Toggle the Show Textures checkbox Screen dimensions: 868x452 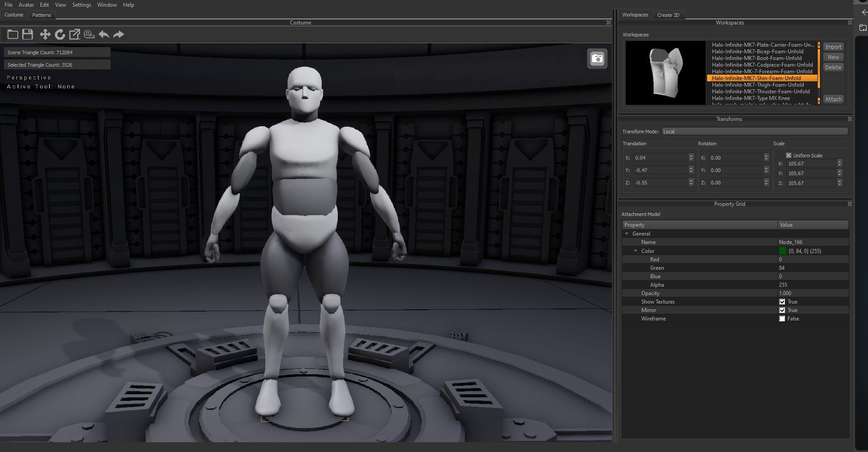[x=782, y=302]
